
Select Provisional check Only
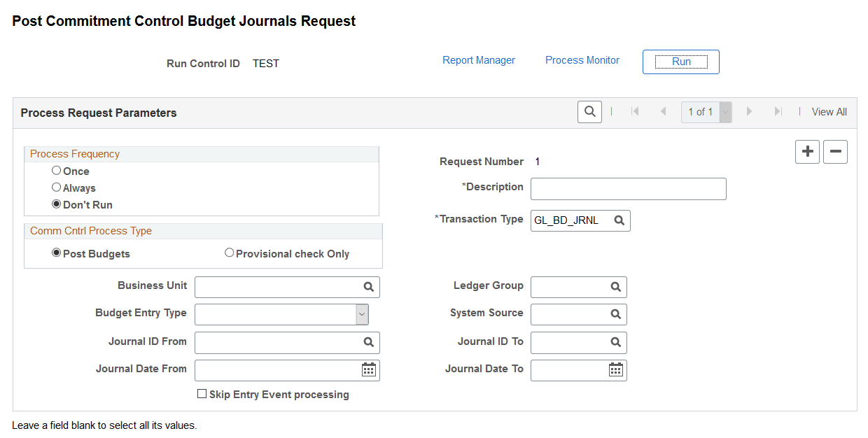(230, 253)
